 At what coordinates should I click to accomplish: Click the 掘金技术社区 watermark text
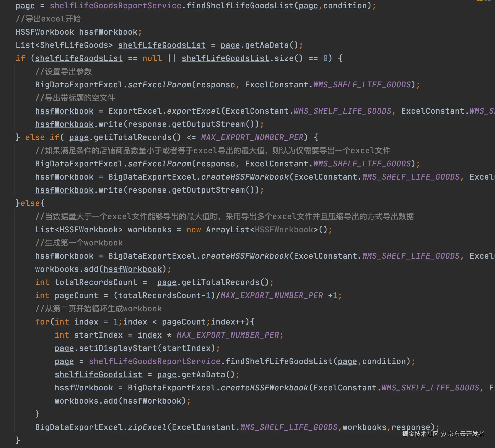(x=420, y=434)
